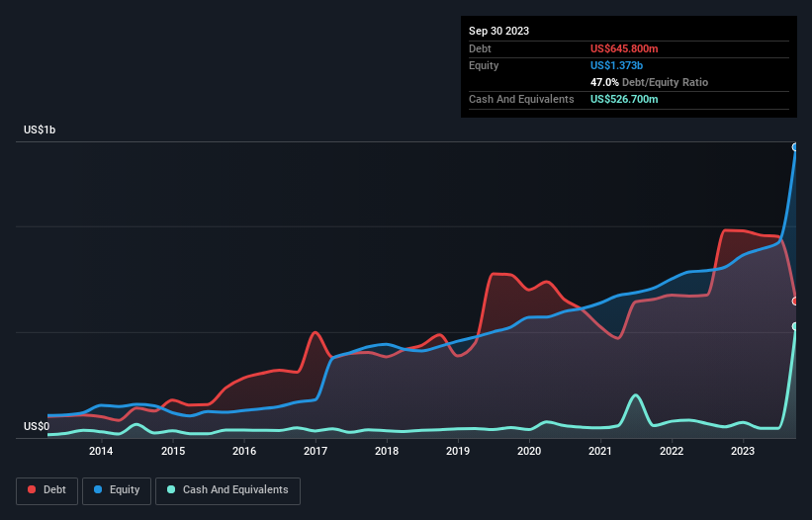Image resolution: width=812 pixels, height=520 pixels.
Task: Click the 2017 x-axis label
Action: point(316,451)
